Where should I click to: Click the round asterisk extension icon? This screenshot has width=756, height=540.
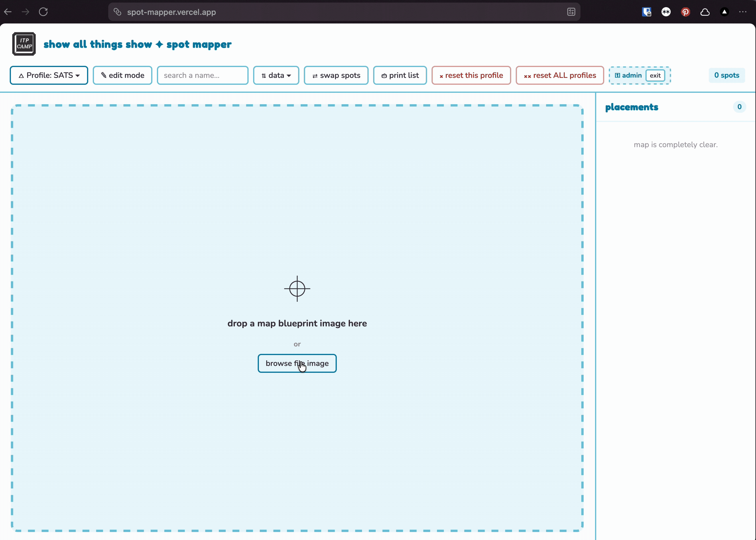(x=666, y=12)
